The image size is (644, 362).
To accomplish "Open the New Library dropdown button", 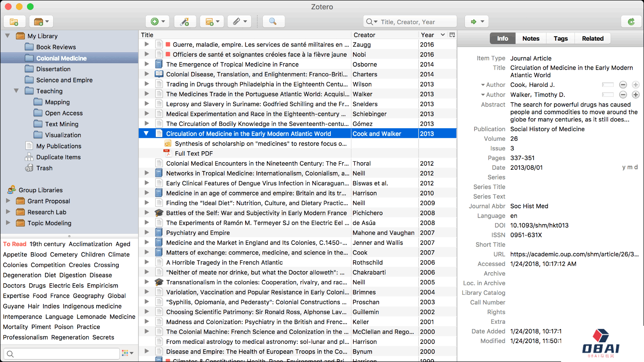I will click(x=41, y=22).
